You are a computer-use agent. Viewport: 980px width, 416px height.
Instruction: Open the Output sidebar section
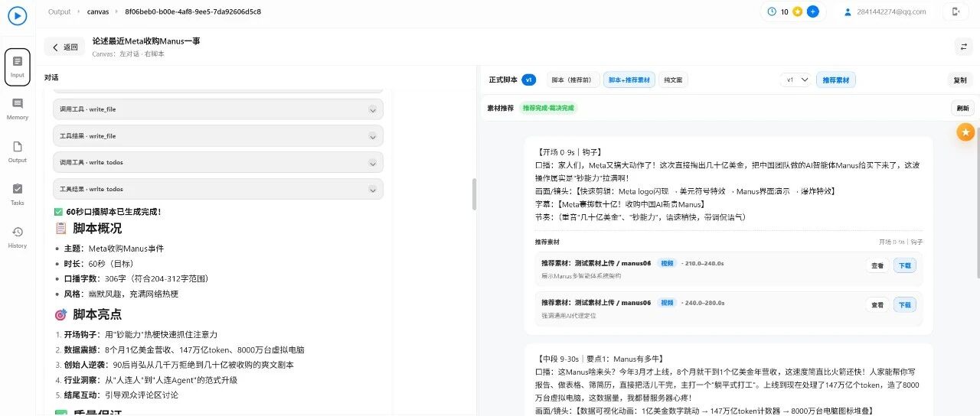(18, 152)
